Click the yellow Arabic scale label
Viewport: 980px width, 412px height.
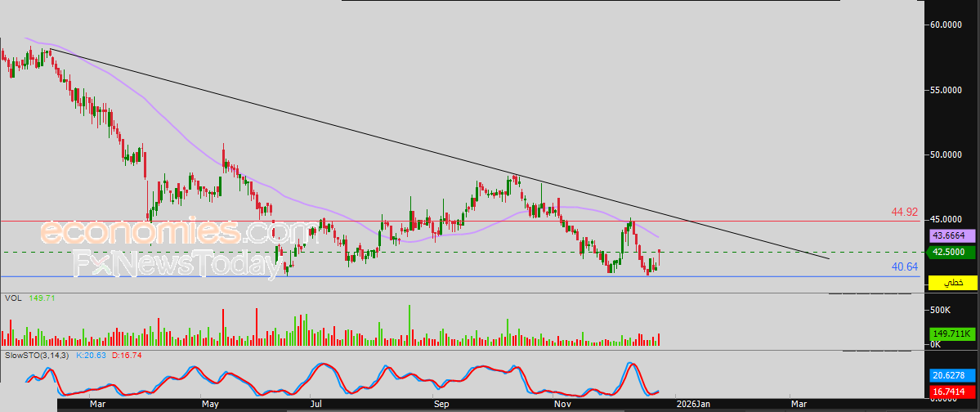point(953,282)
